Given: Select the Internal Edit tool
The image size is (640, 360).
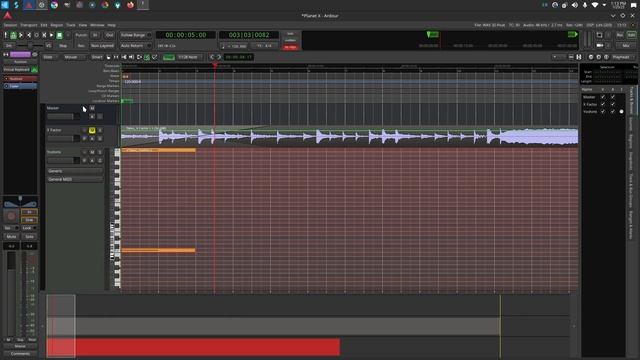Looking at the screenshot, I should (155, 57).
